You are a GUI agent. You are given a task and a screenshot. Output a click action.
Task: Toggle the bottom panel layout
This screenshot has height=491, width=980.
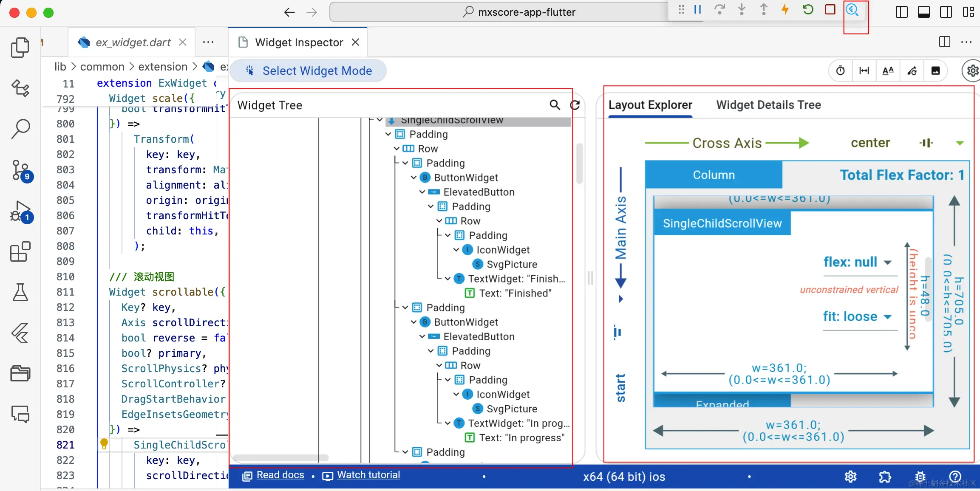coord(924,12)
